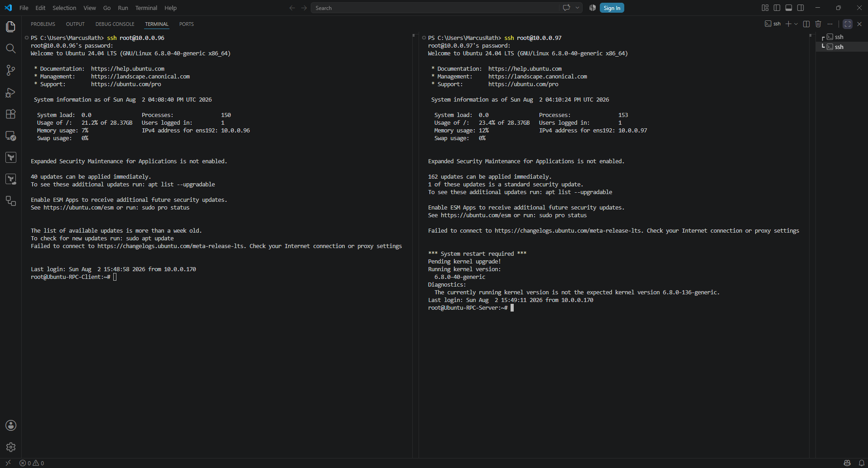Open the File menu

tap(24, 8)
